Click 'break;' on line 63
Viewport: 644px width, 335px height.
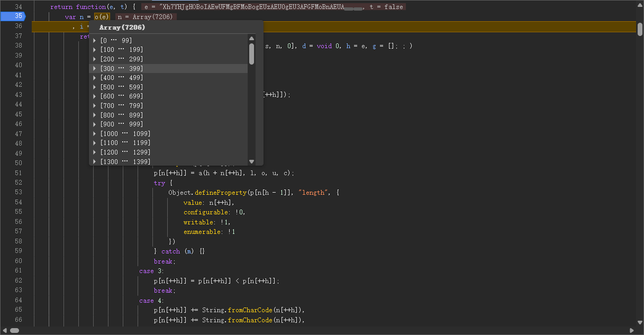[165, 291]
